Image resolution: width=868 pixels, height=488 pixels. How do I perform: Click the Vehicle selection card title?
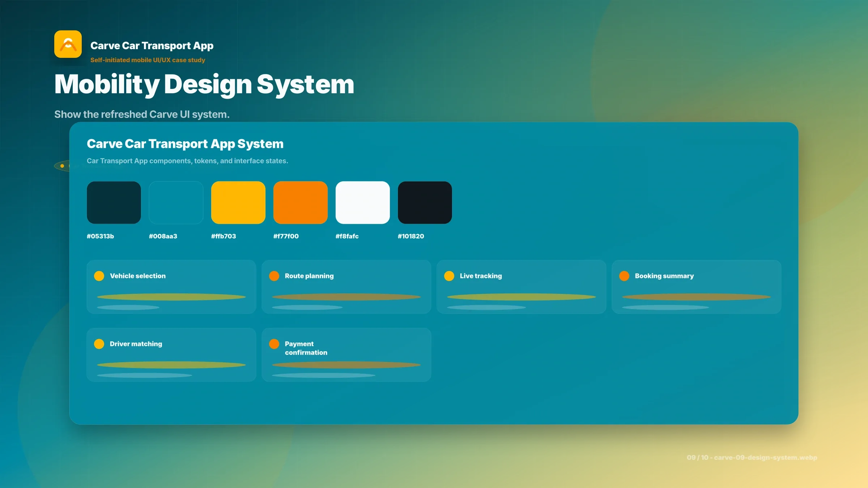pyautogui.click(x=138, y=276)
